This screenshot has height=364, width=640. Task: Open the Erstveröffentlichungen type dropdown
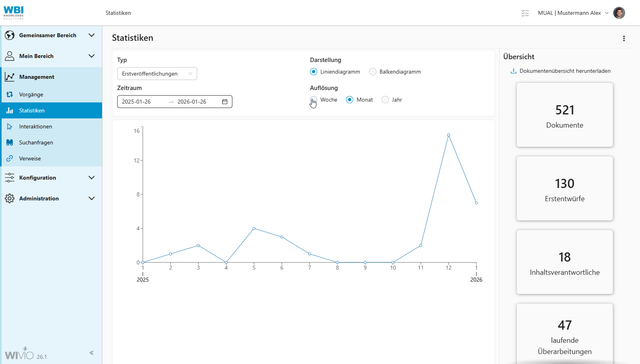pos(157,74)
